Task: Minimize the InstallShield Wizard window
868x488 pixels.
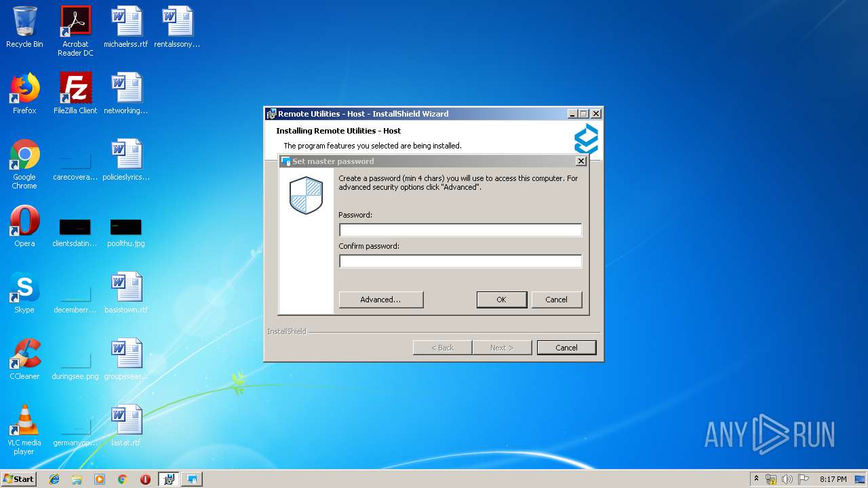Action: click(x=572, y=114)
